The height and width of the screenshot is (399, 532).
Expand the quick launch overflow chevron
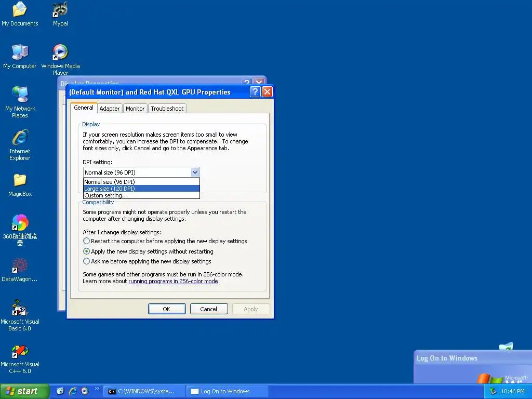pyautogui.click(x=97, y=389)
